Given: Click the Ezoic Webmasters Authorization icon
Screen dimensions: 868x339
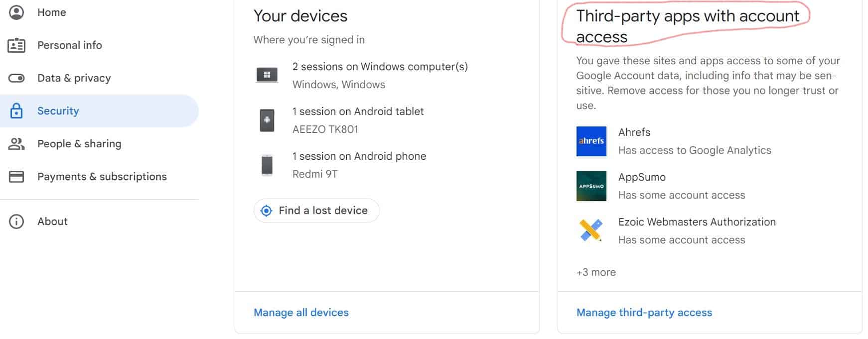Looking at the screenshot, I should (x=591, y=230).
